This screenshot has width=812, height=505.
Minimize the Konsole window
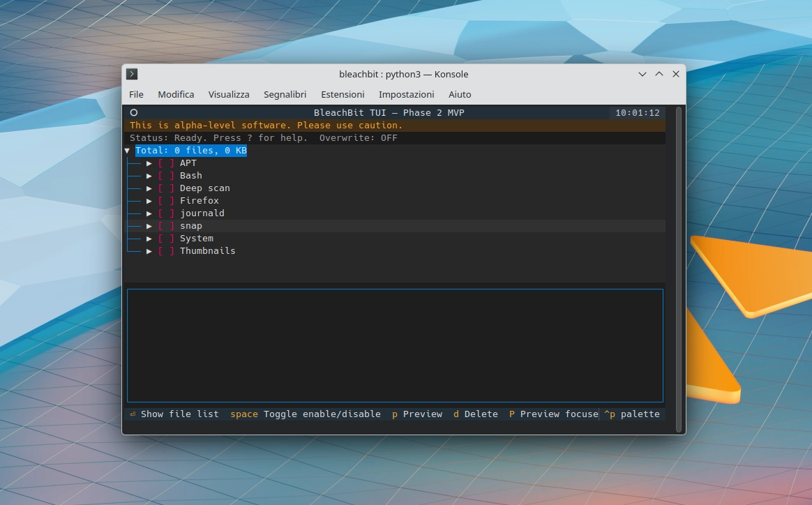pyautogui.click(x=642, y=74)
